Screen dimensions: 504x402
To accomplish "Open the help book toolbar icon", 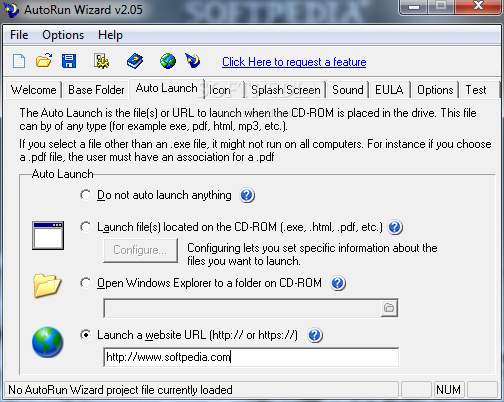I will click(135, 61).
